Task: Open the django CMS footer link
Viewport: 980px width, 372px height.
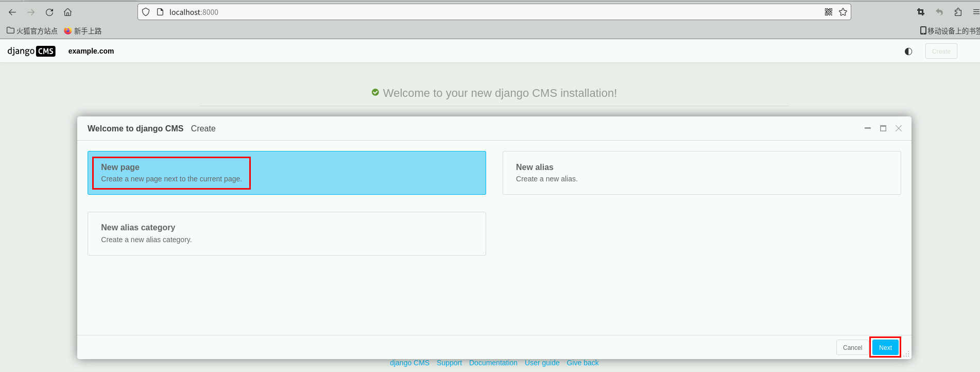Action: [409, 363]
